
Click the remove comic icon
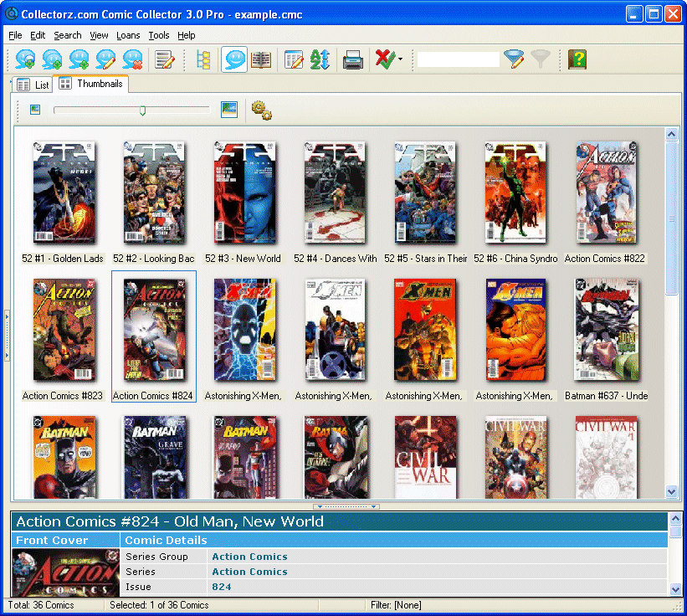132,59
